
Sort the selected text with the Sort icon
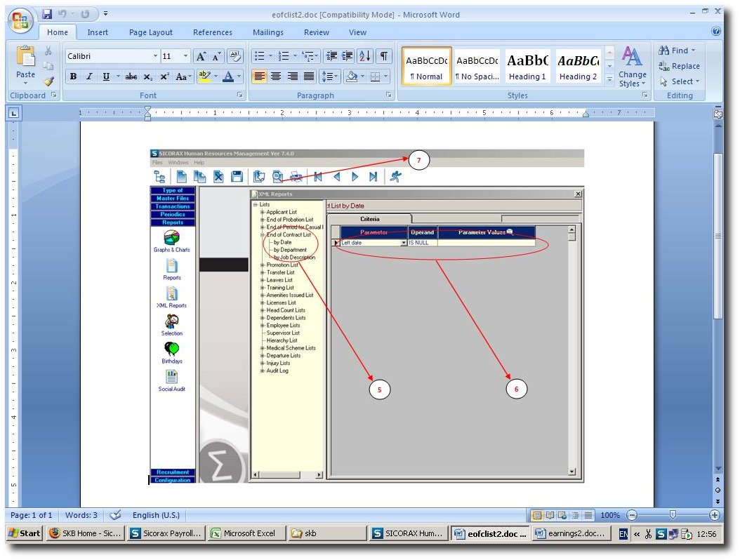tap(365, 56)
